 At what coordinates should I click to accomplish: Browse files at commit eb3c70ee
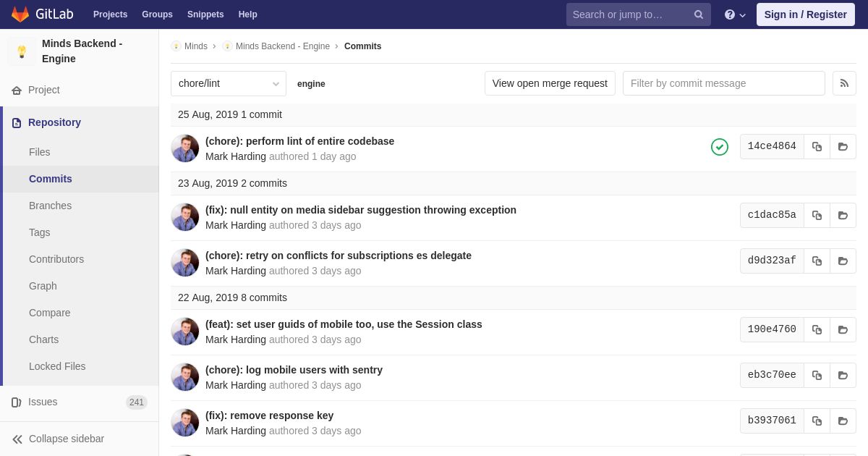tap(843, 375)
